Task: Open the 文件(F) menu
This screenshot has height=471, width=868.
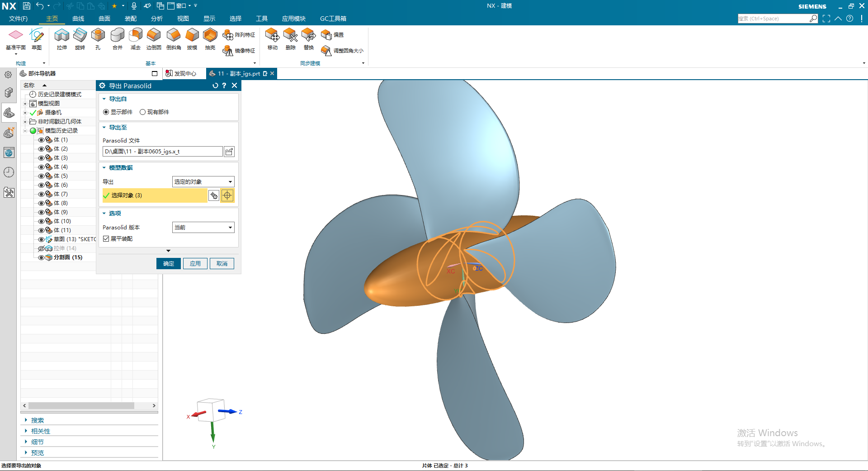Action: pos(18,19)
